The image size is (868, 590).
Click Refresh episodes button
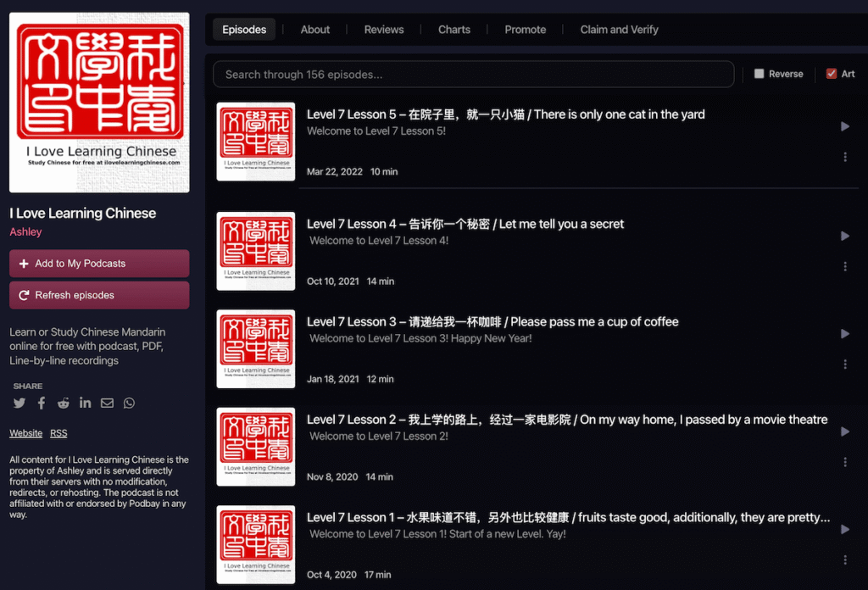(x=99, y=295)
